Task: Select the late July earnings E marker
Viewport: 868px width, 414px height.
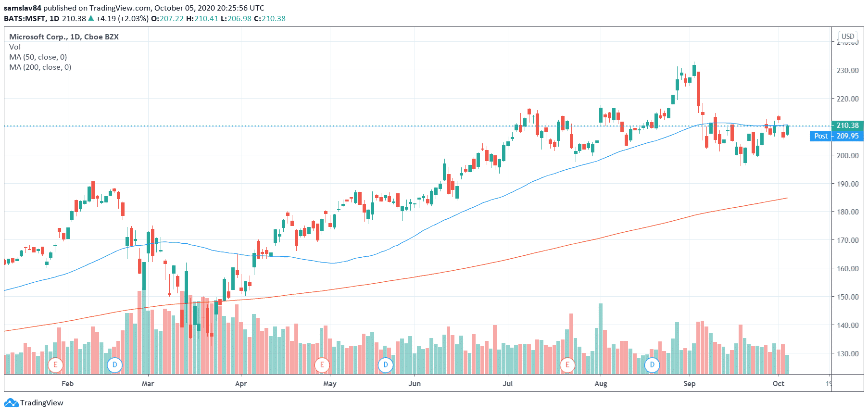Action: coord(567,365)
